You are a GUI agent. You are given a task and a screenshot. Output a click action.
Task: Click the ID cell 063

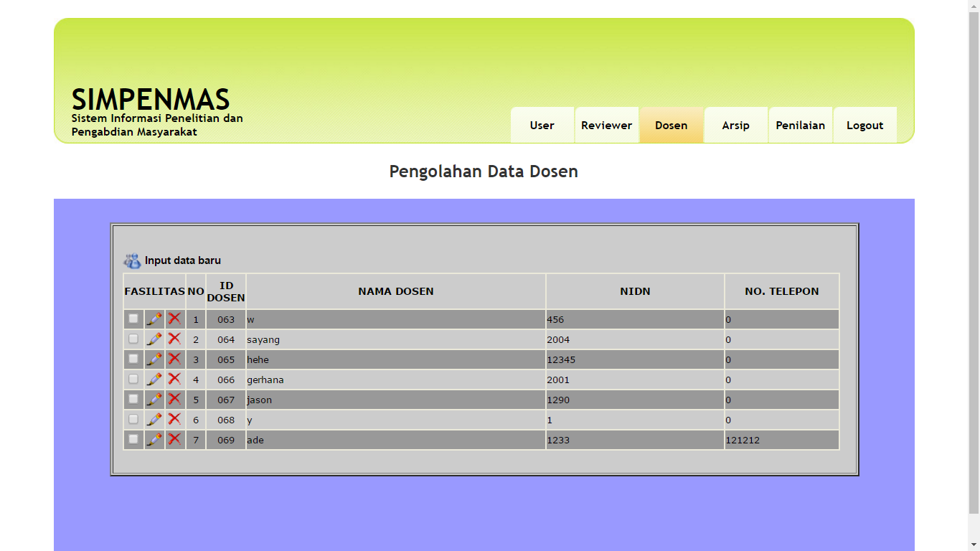[226, 319]
